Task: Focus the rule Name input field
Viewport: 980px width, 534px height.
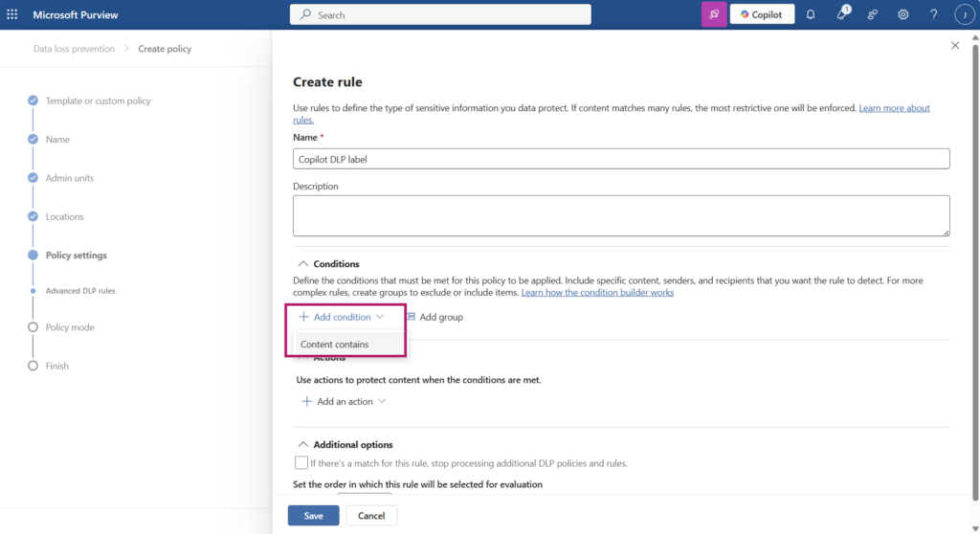Action: (621, 159)
